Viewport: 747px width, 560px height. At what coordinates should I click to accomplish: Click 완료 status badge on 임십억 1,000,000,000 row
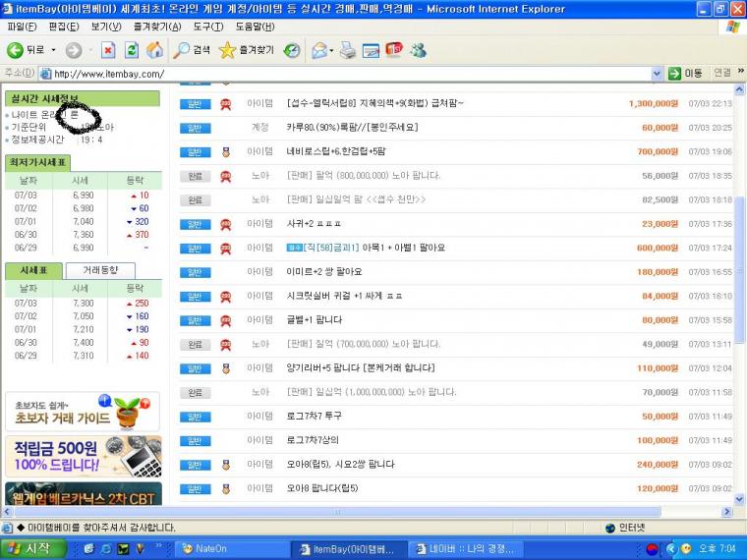(x=196, y=393)
